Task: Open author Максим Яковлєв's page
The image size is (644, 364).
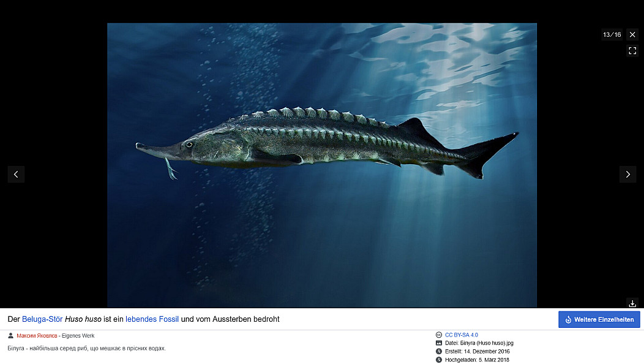Action: [x=37, y=336]
